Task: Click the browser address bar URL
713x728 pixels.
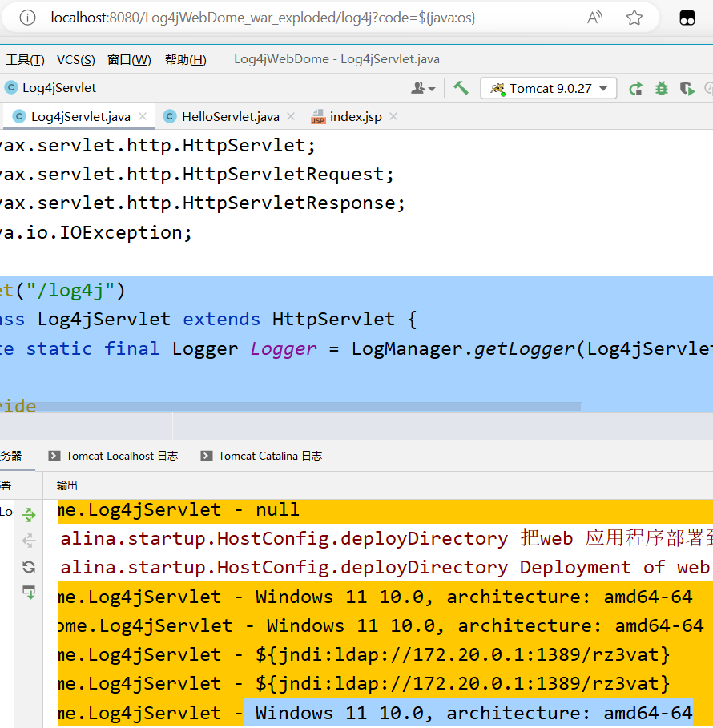Action: [x=263, y=18]
